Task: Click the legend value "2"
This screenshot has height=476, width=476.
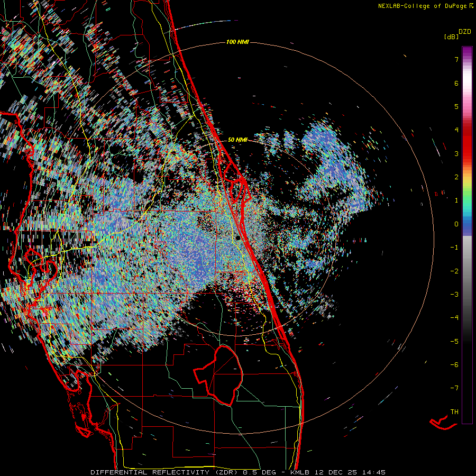Action: [x=456, y=177]
